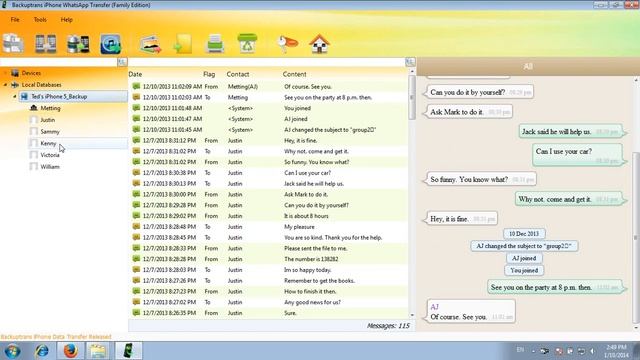This screenshot has width=640, height=360.
Task: Click message list scrollbar thumb
Action: (x=412, y=97)
